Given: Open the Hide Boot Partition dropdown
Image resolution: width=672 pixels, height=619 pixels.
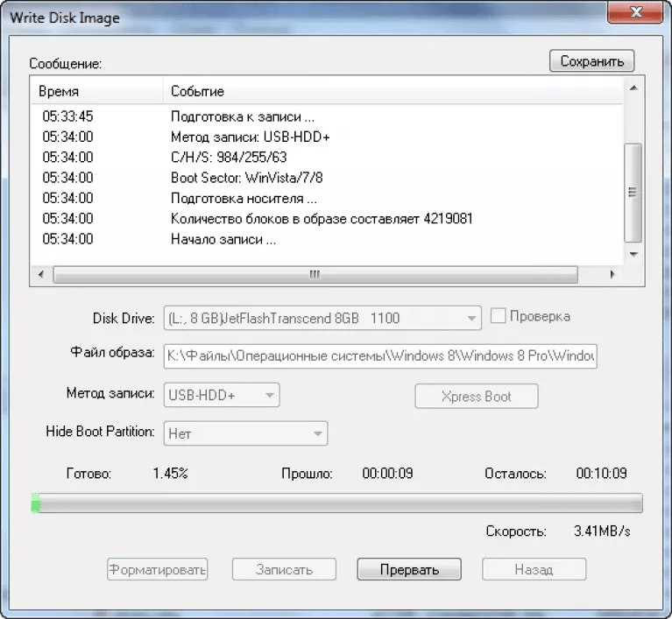Looking at the screenshot, I should pyautogui.click(x=245, y=433).
